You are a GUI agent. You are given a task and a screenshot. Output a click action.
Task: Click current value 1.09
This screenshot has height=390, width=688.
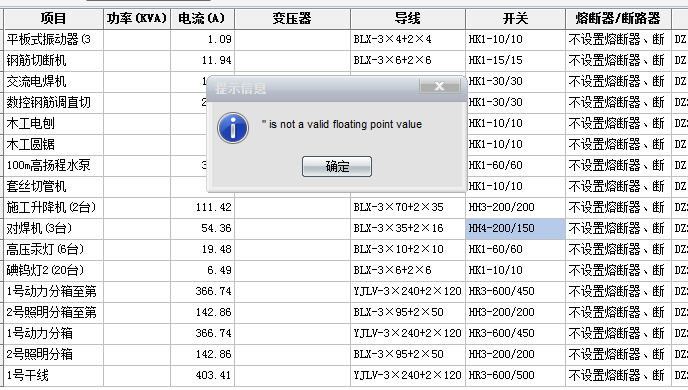202,39
